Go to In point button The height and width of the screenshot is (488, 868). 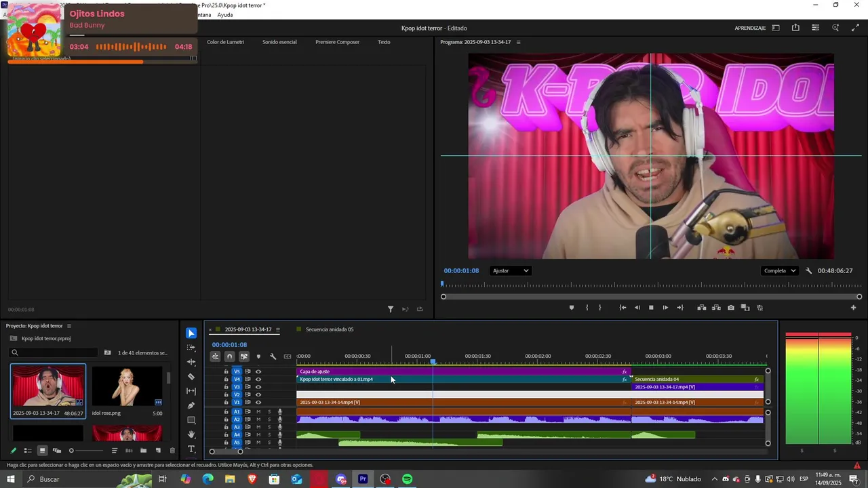tap(623, 308)
